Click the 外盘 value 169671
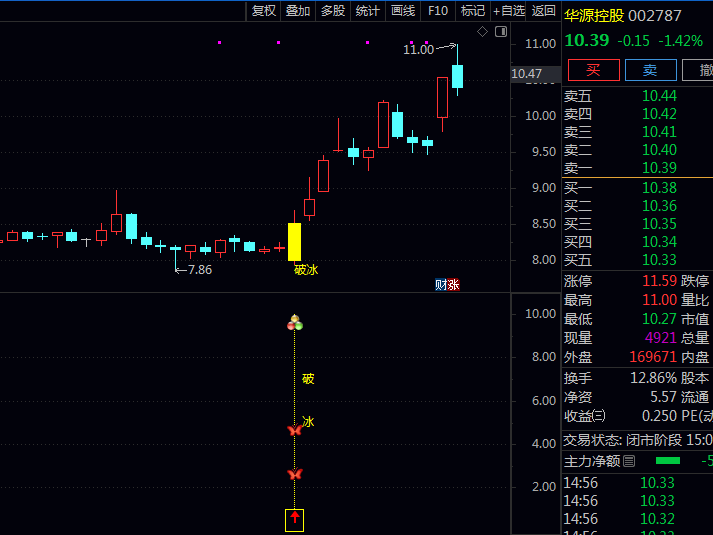Viewport: 713px width, 535px height. pos(653,357)
